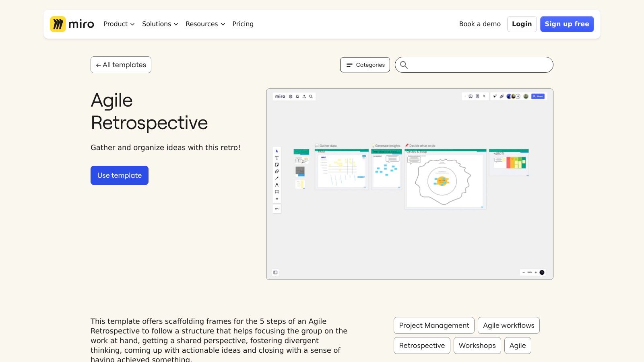Click the magnifier icon in the search field
644x362 pixels.
tap(404, 65)
